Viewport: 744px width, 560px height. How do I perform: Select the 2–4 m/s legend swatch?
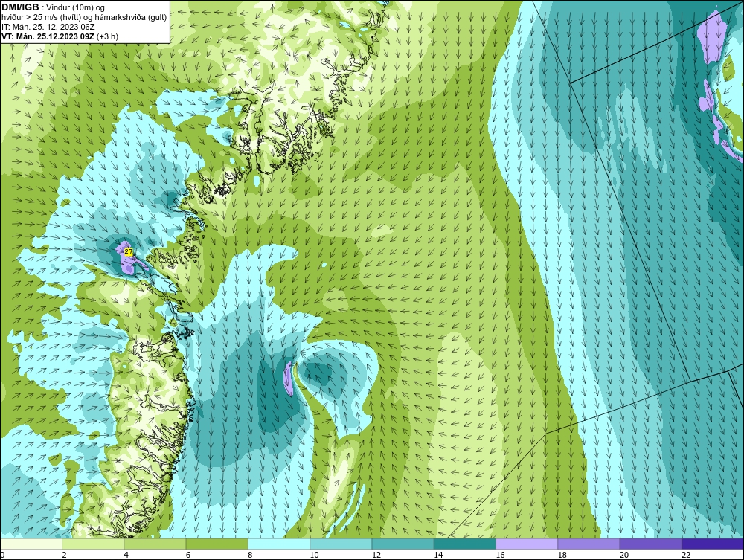(93, 544)
